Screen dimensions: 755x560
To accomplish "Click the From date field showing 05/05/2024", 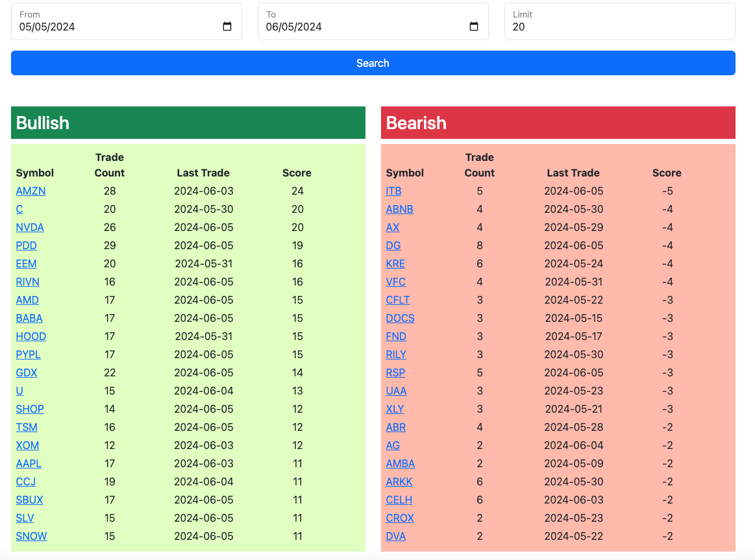I will tap(126, 21).
